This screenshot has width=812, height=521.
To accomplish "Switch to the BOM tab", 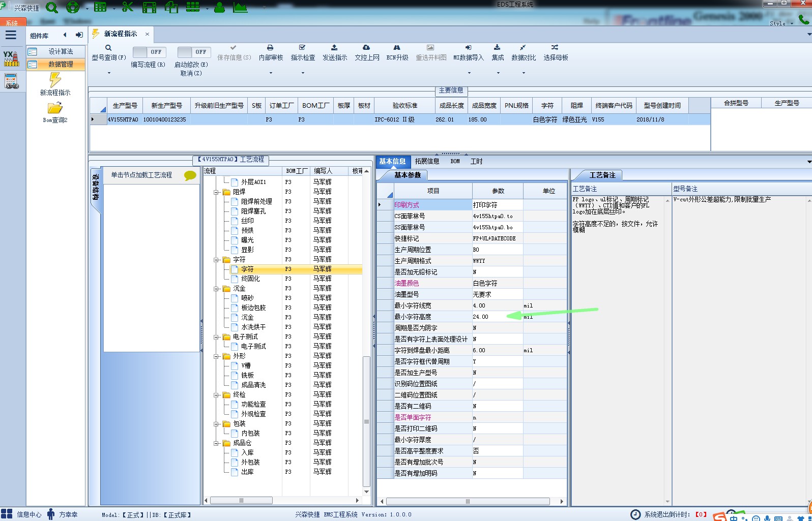I will click(455, 161).
